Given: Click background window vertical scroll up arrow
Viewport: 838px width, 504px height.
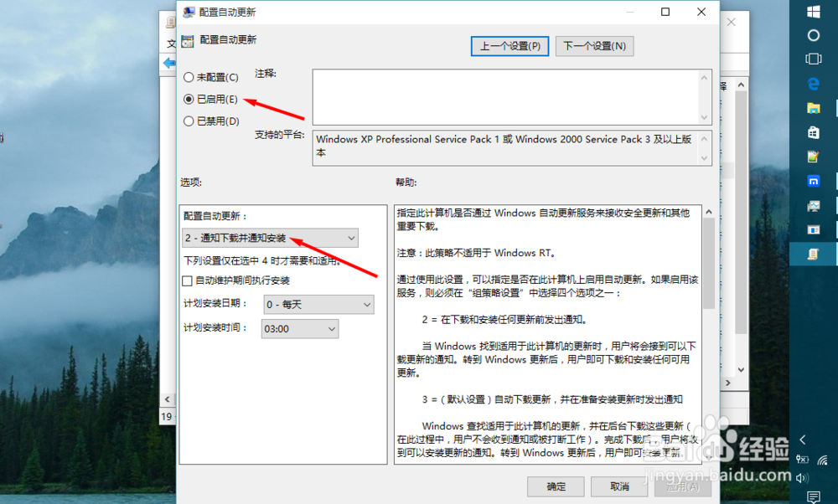Looking at the screenshot, I should pos(741,85).
